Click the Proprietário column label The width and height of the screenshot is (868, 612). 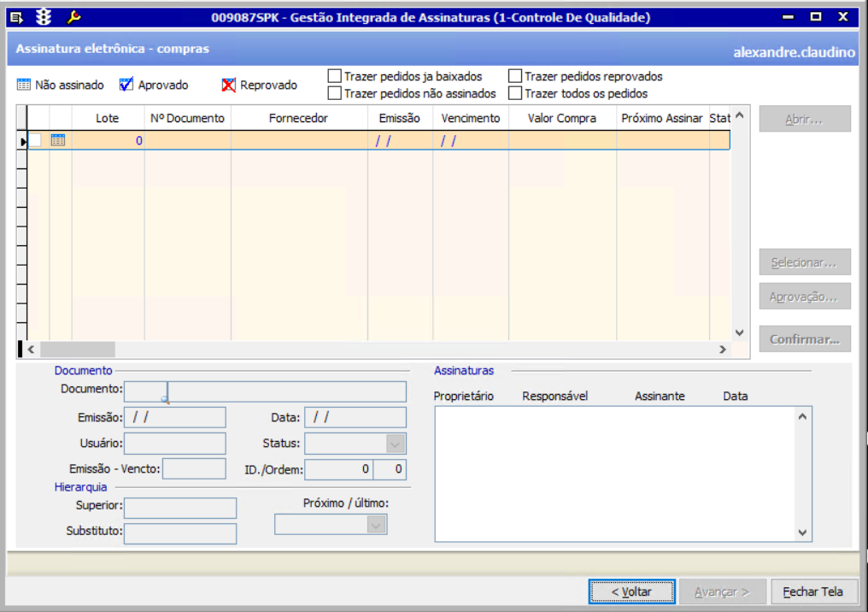click(x=463, y=396)
